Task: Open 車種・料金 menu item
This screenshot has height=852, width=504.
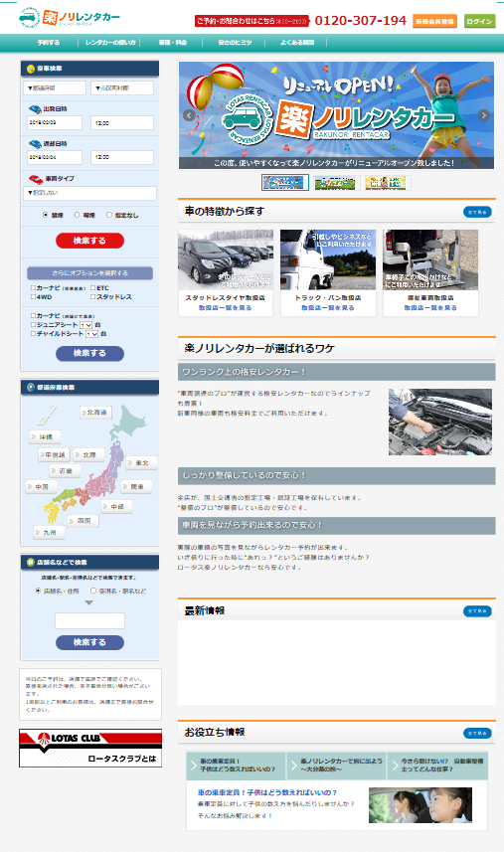Action: tap(173, 43)
